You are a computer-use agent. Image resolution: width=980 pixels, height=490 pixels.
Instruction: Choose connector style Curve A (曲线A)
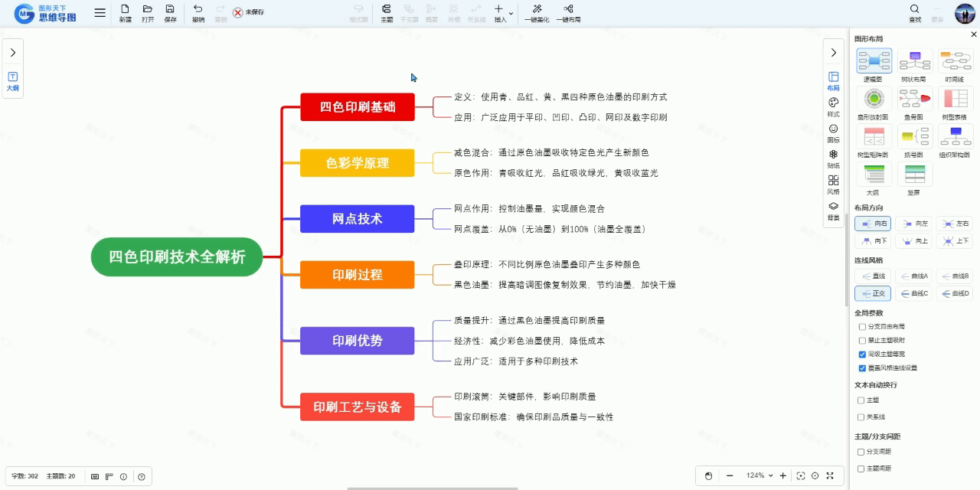(x=914, y=276)
